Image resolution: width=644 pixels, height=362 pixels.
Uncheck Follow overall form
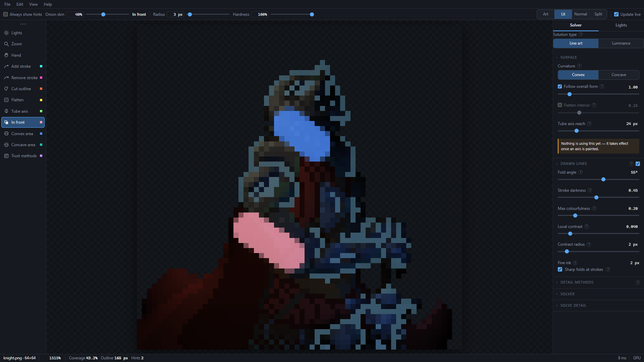[560, 86]
